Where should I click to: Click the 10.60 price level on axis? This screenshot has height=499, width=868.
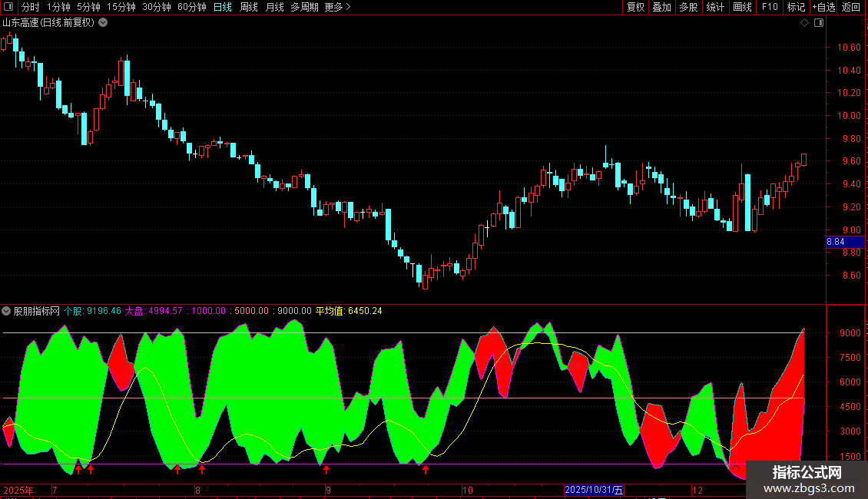[849, 48]
